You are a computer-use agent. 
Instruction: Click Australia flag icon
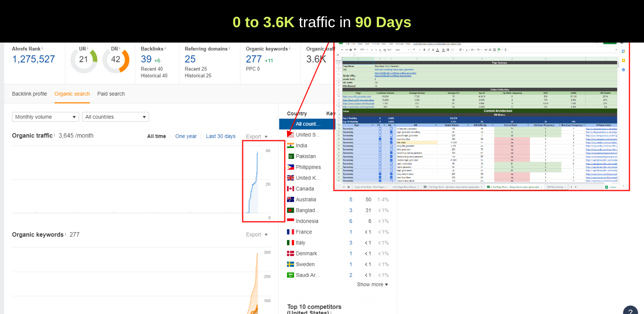(290, 199)
